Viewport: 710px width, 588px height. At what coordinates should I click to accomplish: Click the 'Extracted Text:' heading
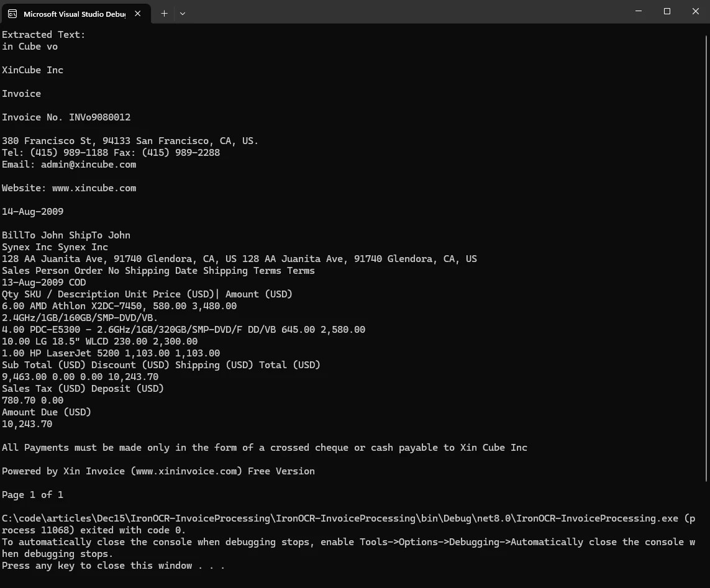(43, 35)
